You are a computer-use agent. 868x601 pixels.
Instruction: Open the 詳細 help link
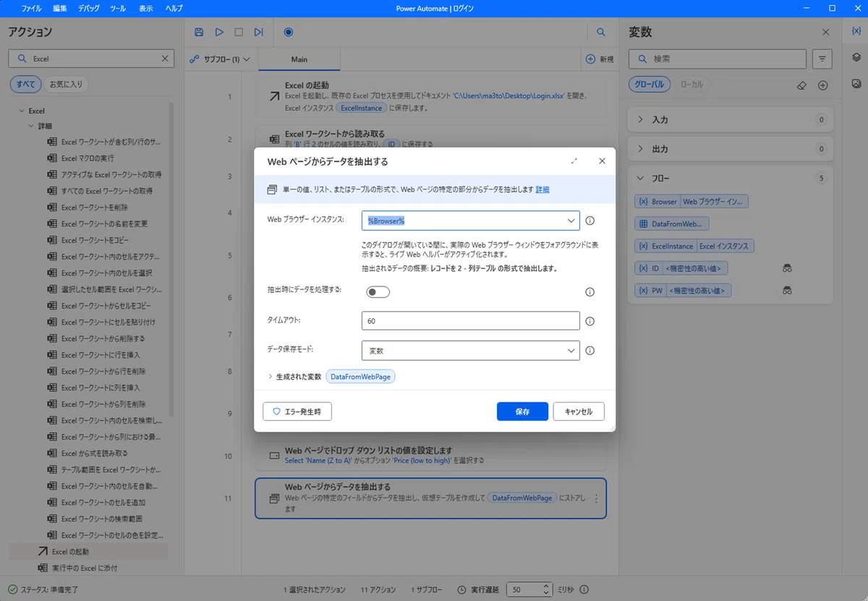tap(542, 189)
